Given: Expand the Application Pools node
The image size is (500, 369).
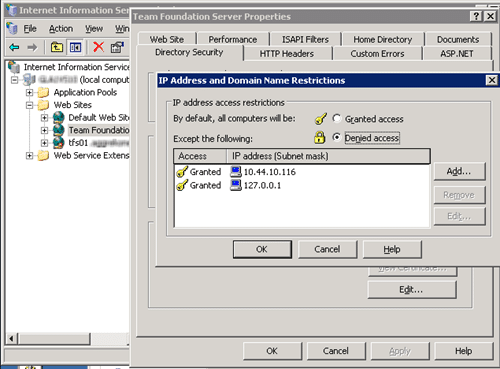Looking at the screenshot, I should pos(29,93).
